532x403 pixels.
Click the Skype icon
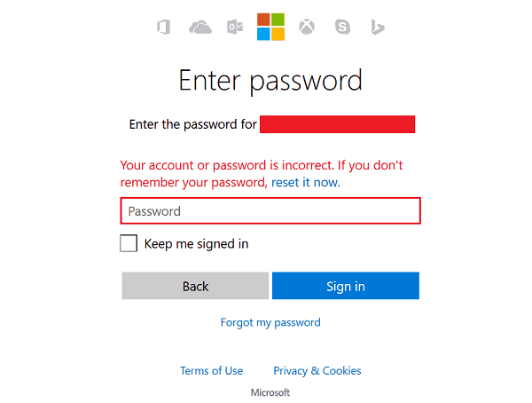(342, 27)
